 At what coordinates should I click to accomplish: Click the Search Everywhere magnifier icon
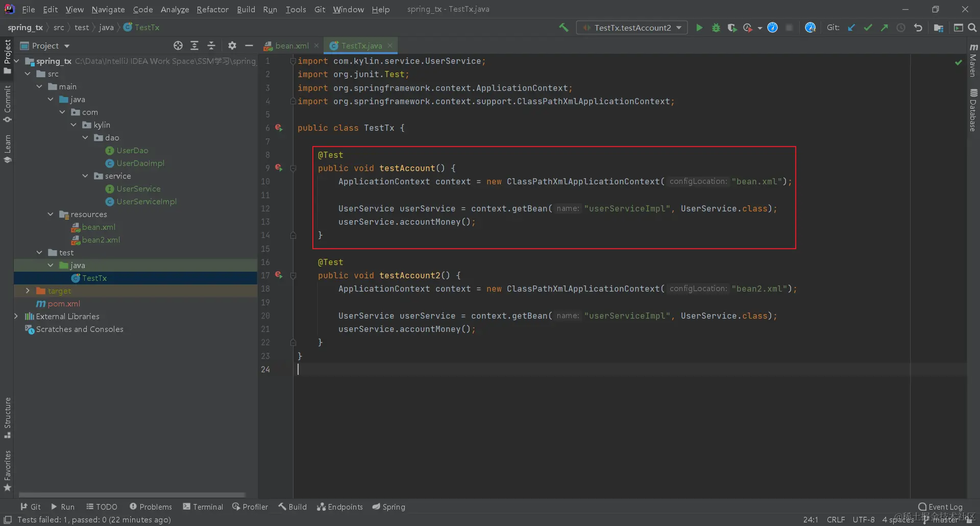(972, 28)
